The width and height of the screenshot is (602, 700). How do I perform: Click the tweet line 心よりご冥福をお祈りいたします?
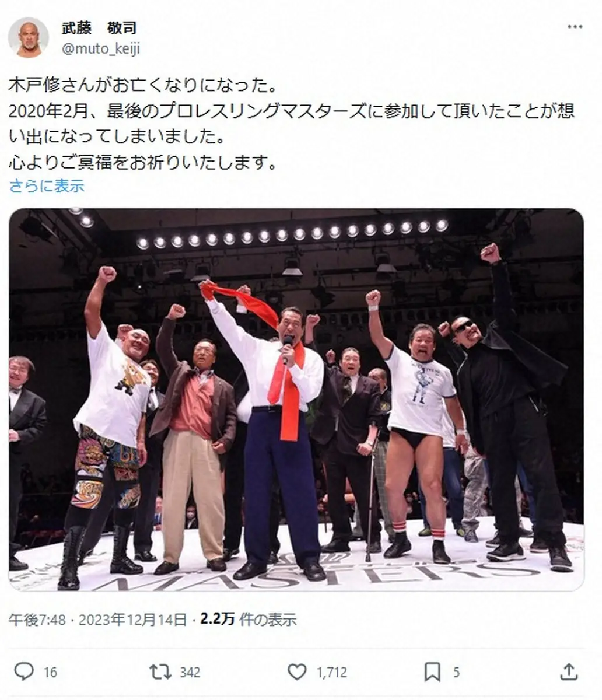coord(143,162)
